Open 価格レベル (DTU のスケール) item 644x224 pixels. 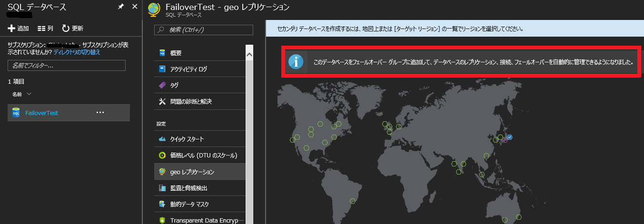point(200,155)
